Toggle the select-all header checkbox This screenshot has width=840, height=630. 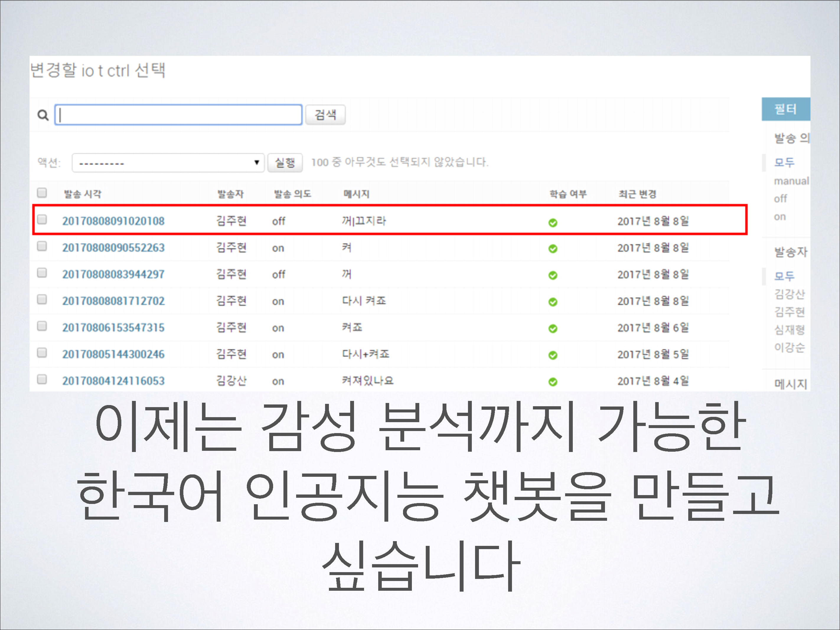point(42,193)
